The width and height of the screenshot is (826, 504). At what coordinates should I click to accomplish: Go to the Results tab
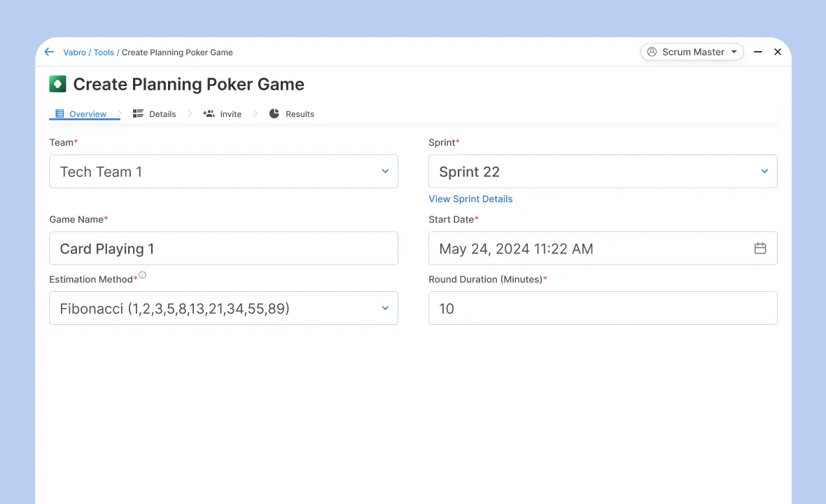(300, 114)
